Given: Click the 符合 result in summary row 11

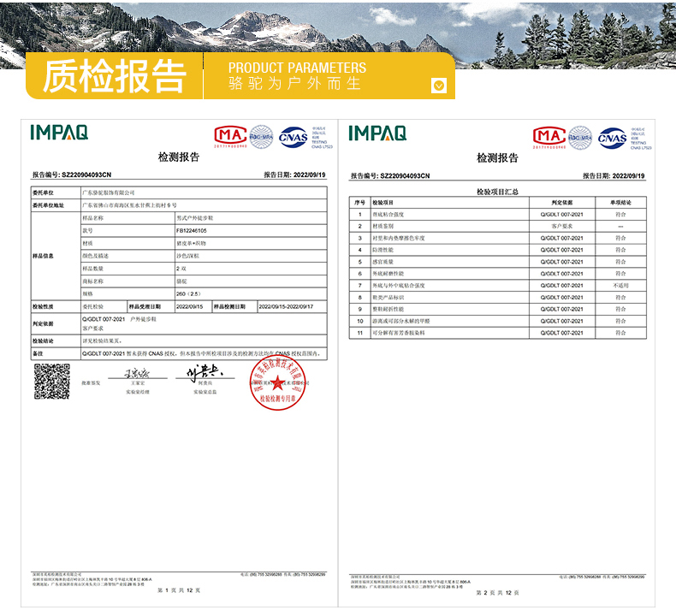Looking at the screenshot, I should (x=621, y=333).
